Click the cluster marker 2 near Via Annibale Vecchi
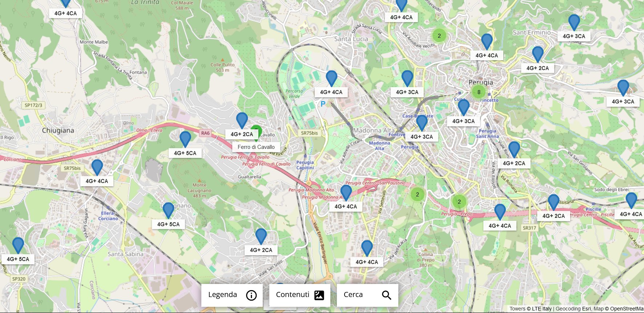Screen dimensions: 644x313 [x=439, y=36]
